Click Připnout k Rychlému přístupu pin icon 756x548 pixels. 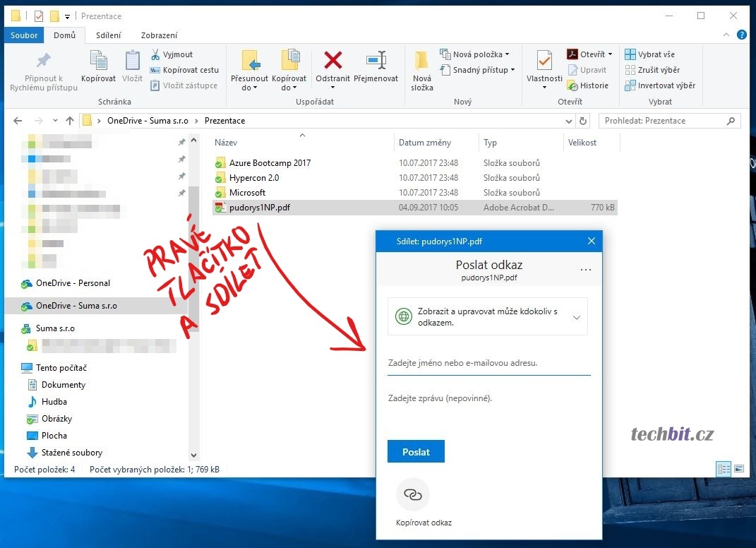pos(44,61)
